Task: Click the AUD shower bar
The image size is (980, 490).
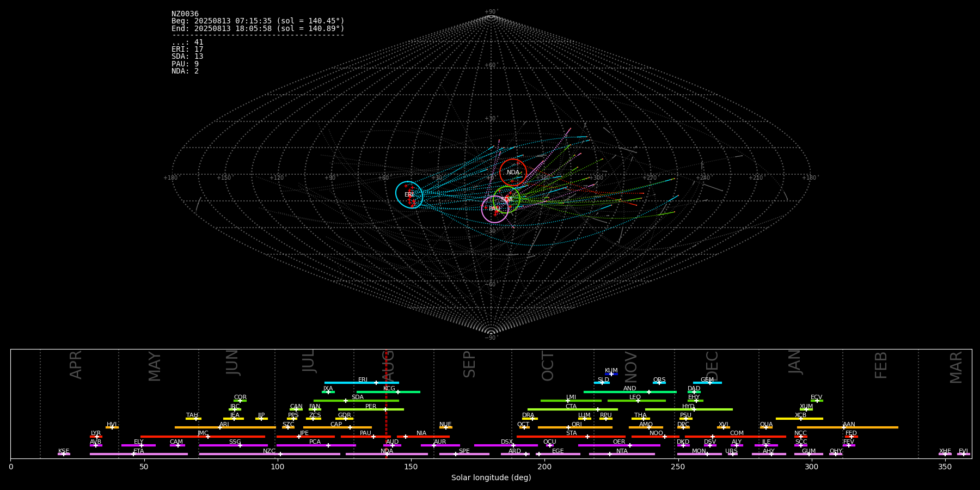Action: point(392,445)
